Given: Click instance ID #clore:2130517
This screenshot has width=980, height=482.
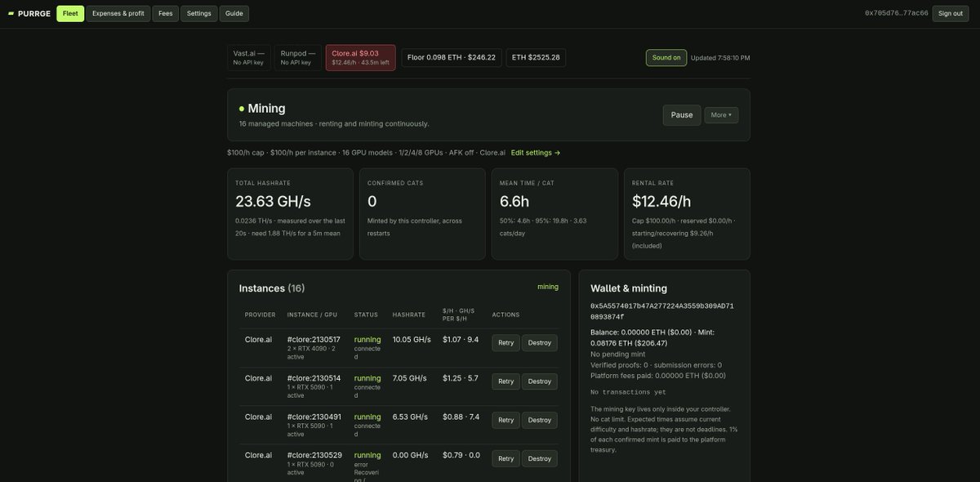Looking at the screenshot, I should (x=314, y=340).
